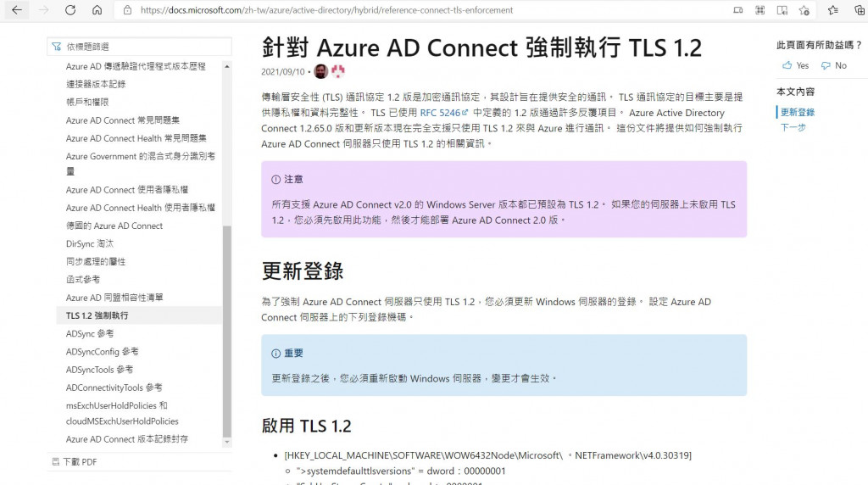Click the QR code icon in address bar
Screen dimensions: 868x485
760,10
